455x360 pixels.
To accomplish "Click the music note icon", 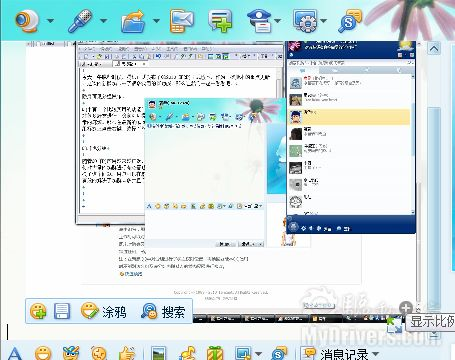I will (x=187, y=353).
